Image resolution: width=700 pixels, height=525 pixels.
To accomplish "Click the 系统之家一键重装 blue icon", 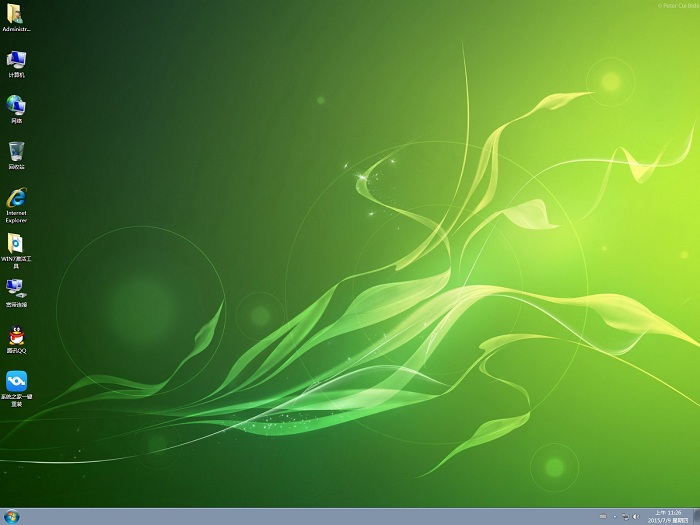I will pyautogui.click(x=16, y=381).
